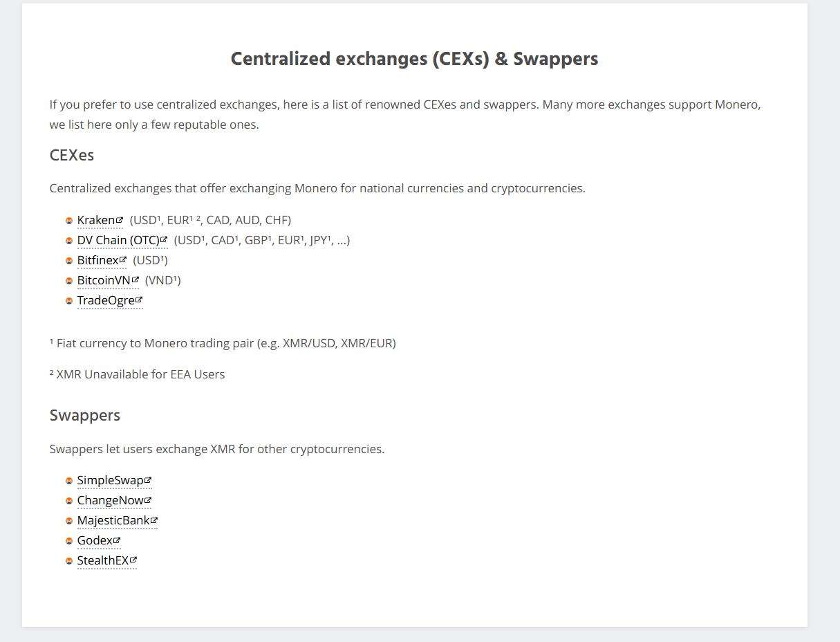Open the DV Chain (OTC) link
Screen dimensions: 840x642
pyautogui.click(x=118, y=241)
